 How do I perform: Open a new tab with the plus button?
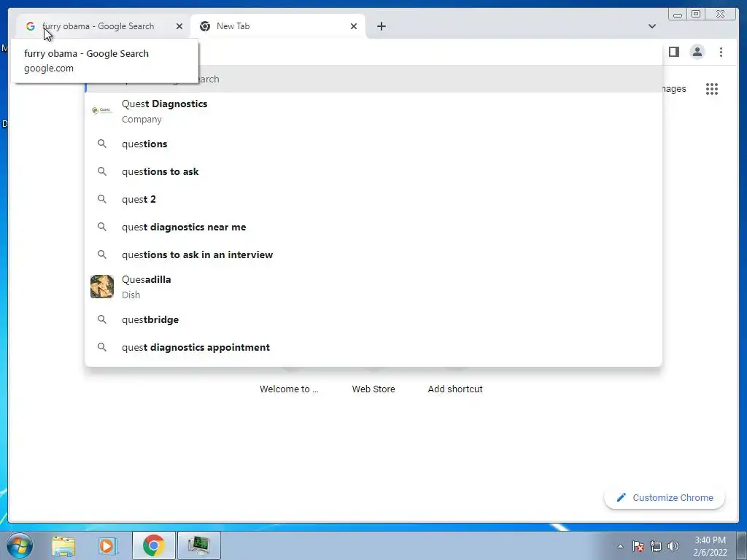(x=381, y=26)
